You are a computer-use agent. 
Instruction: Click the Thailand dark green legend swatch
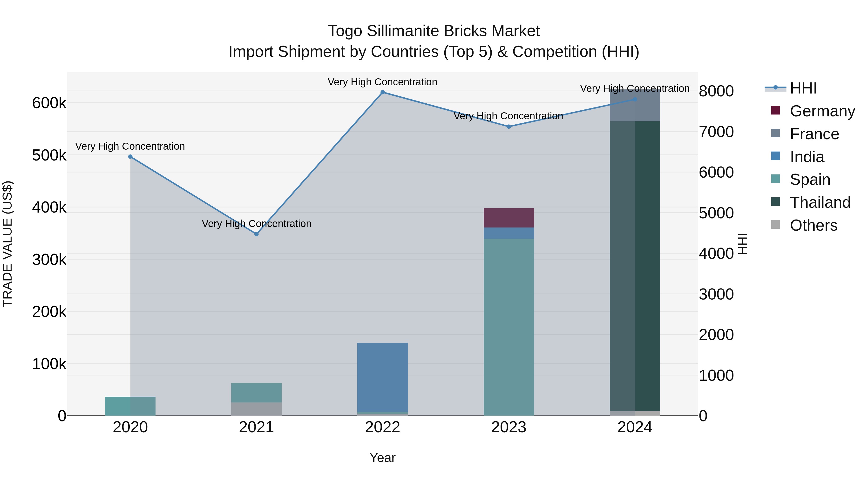click(x=775, y=202)
